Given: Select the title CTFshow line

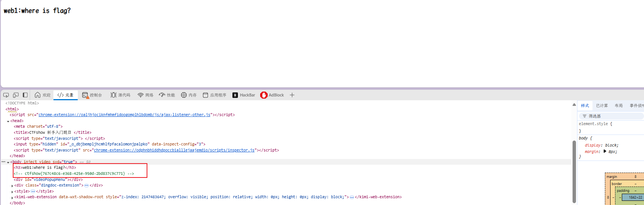Looking at the screenshot, I should 53,133.
